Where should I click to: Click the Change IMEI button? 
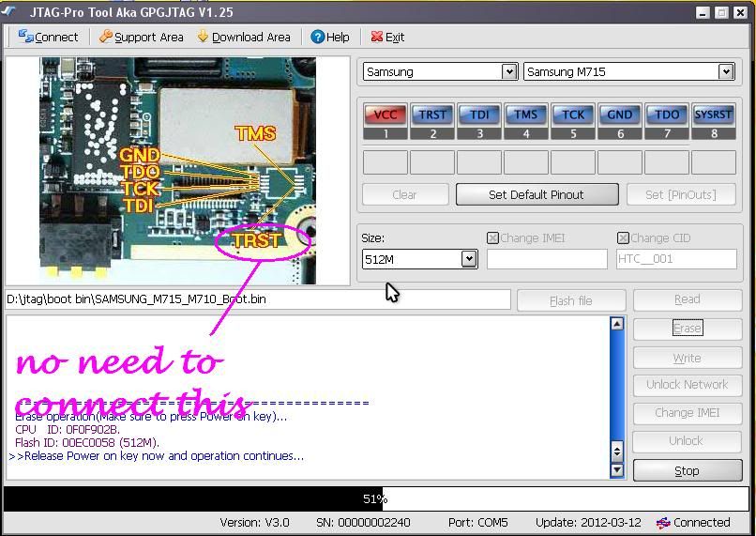687,413
